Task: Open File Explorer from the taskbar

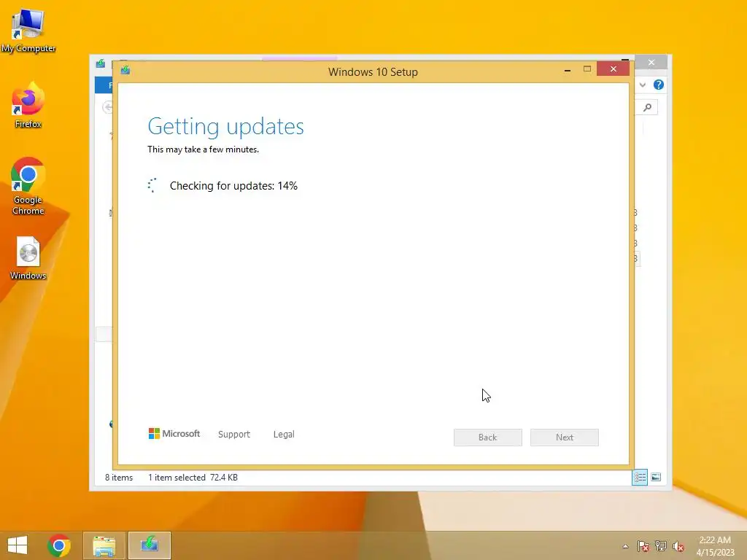Action: pos(104,545)
